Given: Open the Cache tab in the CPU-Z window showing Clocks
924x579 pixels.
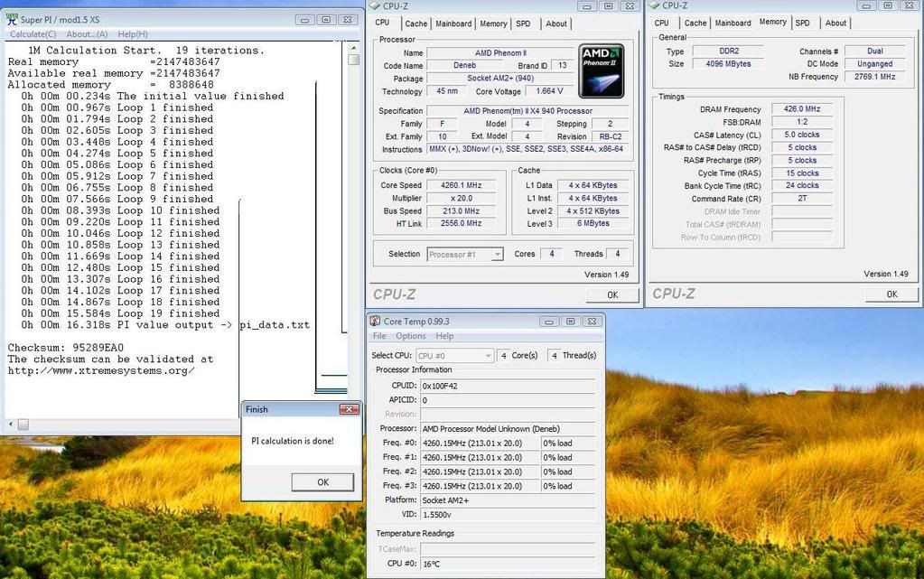Looking at the screenshot, I should point(415,23).
